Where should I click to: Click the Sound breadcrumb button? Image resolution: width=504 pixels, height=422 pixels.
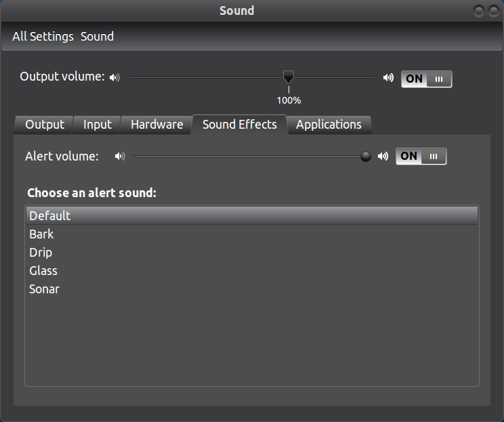click(x=97, y=37)
